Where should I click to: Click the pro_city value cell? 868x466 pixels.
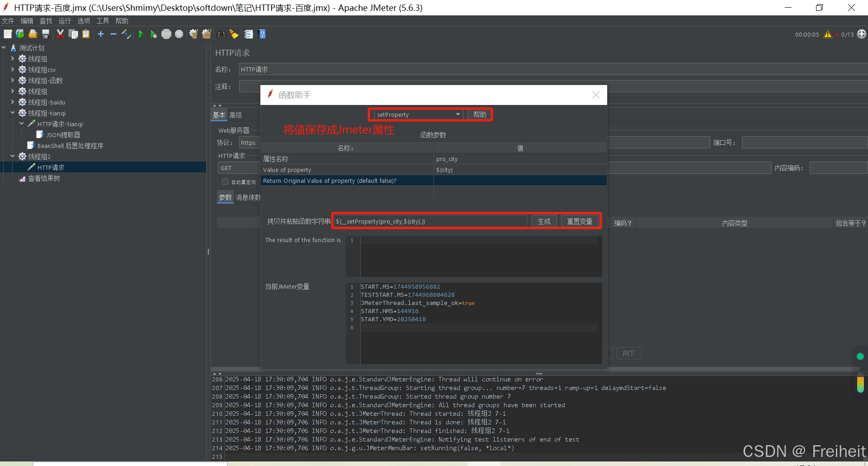520,159
